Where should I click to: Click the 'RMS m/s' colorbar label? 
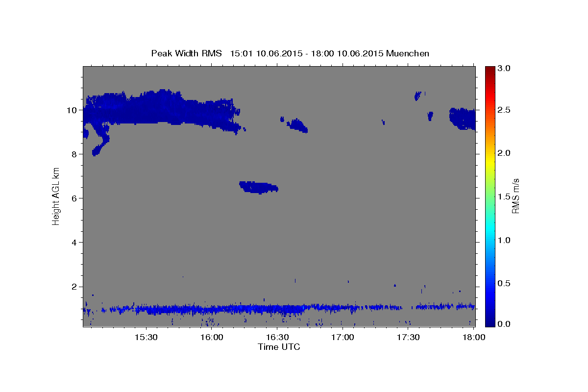(515, 196)
